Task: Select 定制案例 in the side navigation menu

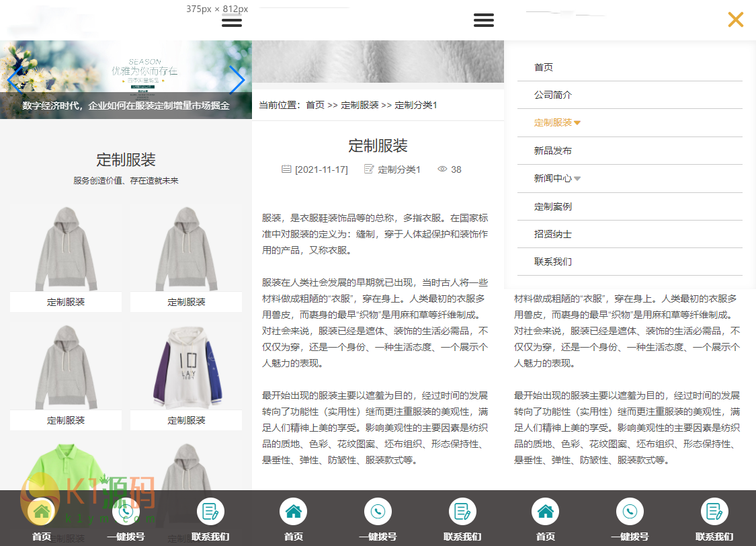Action: (552, 206)
